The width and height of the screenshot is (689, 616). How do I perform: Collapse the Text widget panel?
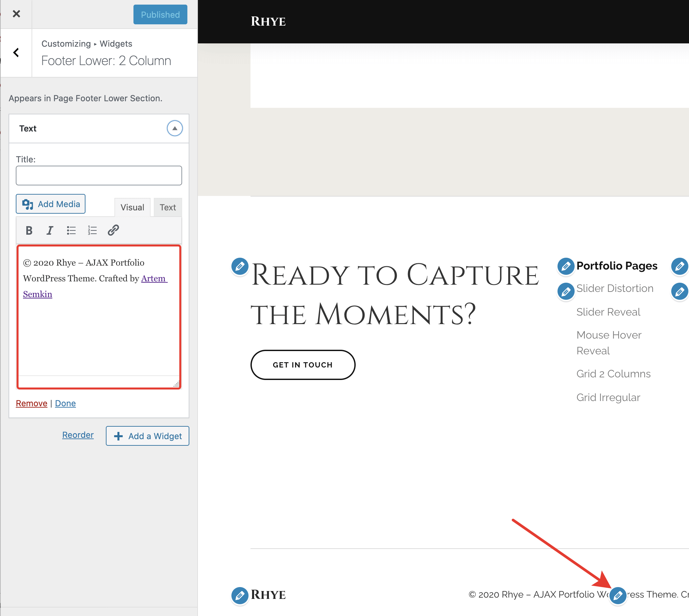[x=175, y=128]
